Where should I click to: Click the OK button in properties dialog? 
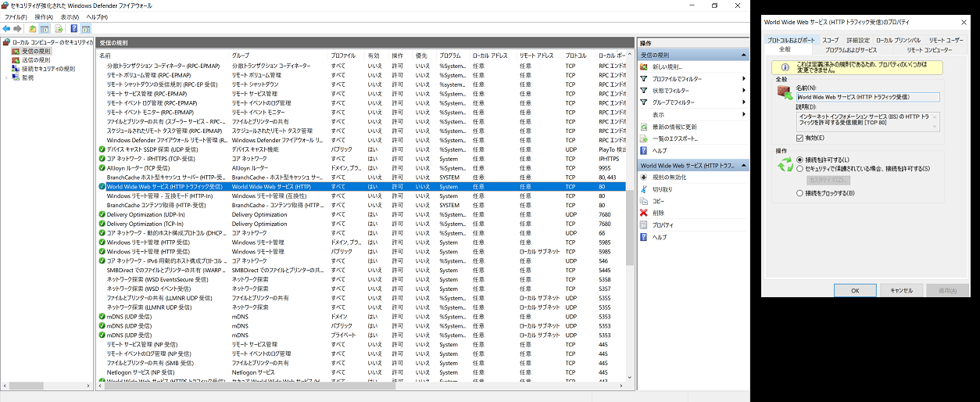click(855, 290)
